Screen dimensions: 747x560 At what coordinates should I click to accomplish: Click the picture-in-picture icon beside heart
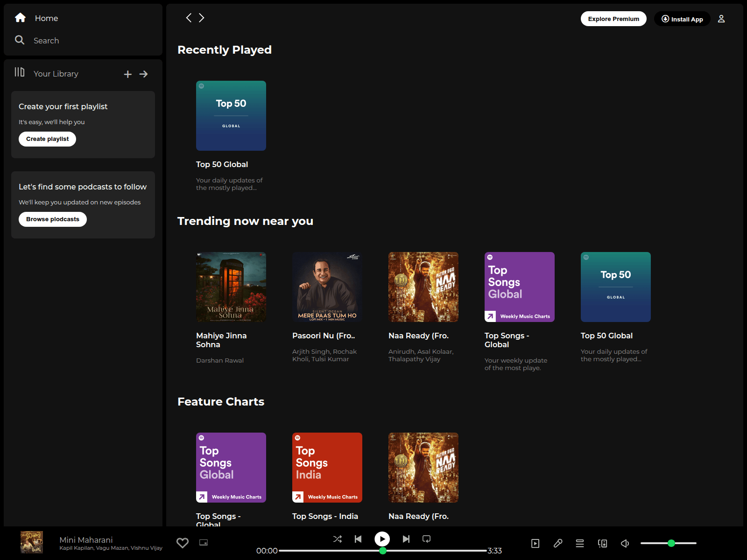click(204, 543)
